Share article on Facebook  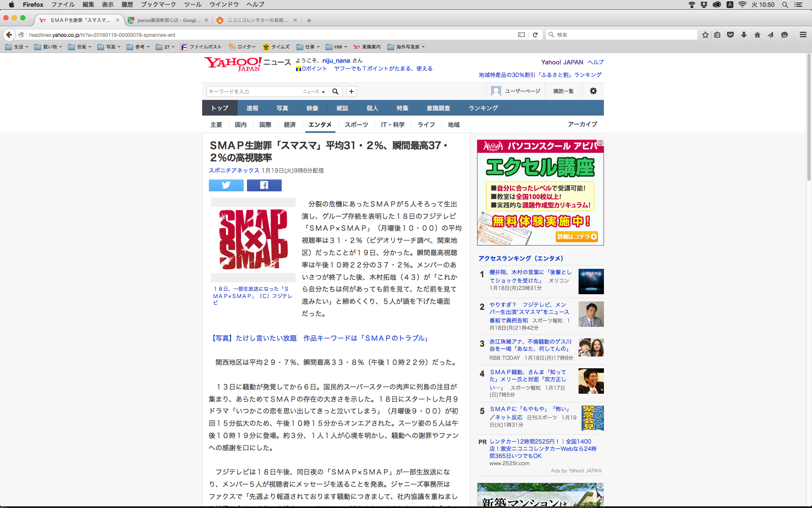(264, 185)
